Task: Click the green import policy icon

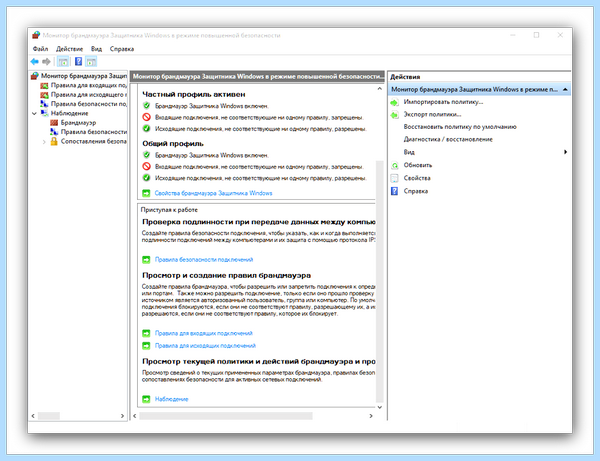Action: [x=395, y=102]
